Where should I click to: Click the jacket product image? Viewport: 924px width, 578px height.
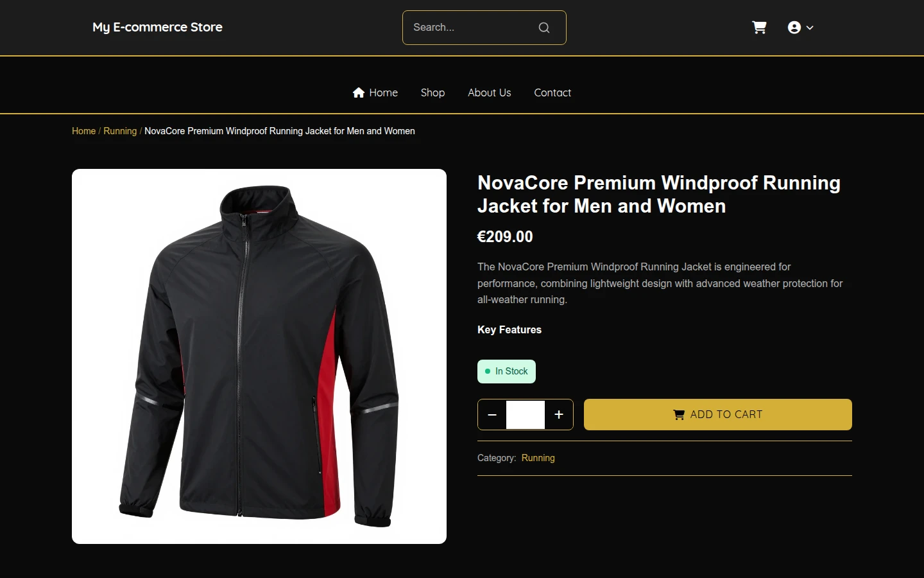[259, 356]
